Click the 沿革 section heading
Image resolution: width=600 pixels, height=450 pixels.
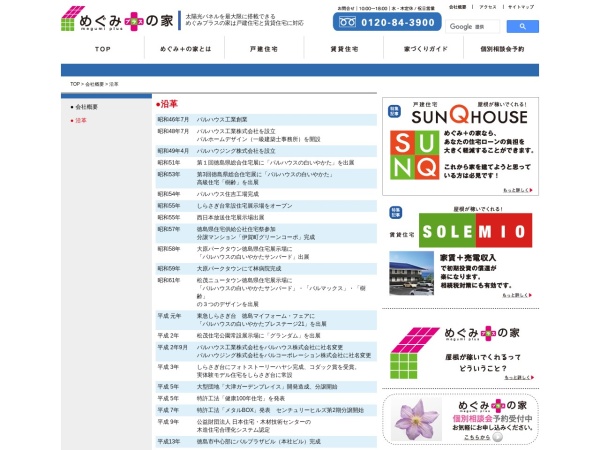[167, 104]
